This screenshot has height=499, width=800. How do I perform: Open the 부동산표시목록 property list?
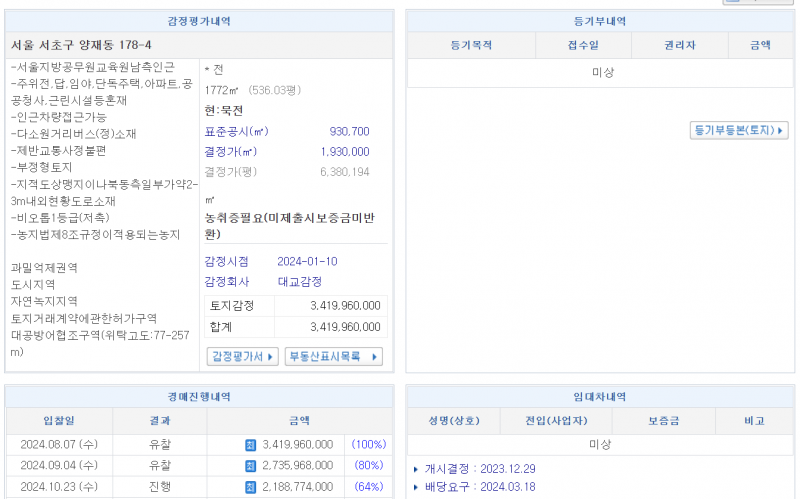pos(333,357)
